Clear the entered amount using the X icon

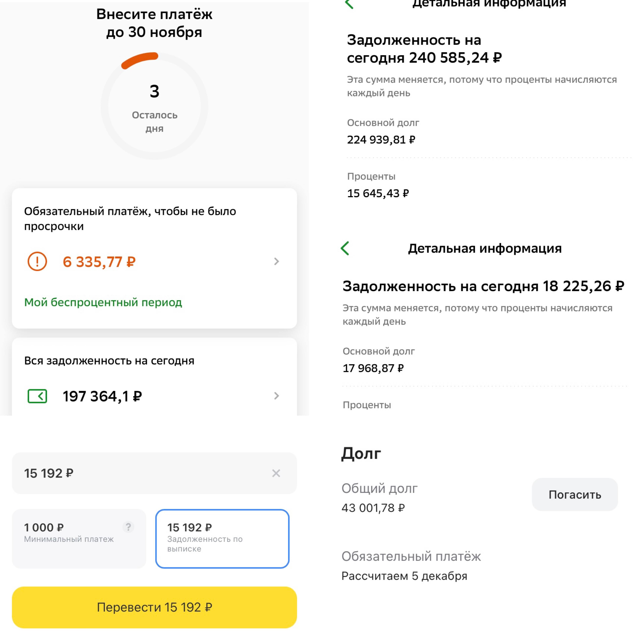[276, 473]
